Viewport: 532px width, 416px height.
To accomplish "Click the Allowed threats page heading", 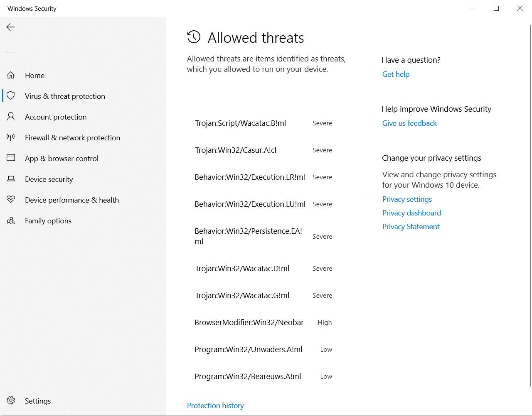I will click(x=256, y=38).
